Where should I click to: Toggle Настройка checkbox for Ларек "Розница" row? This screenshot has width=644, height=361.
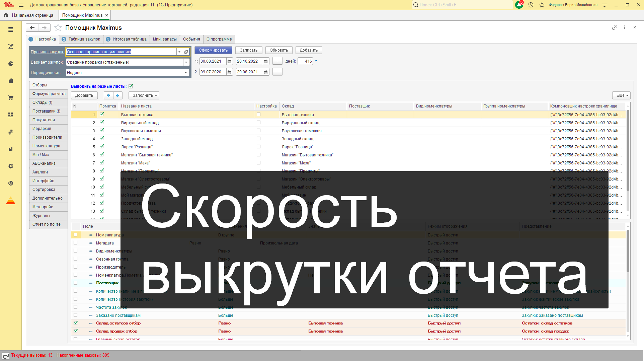(x=258, y=146)
